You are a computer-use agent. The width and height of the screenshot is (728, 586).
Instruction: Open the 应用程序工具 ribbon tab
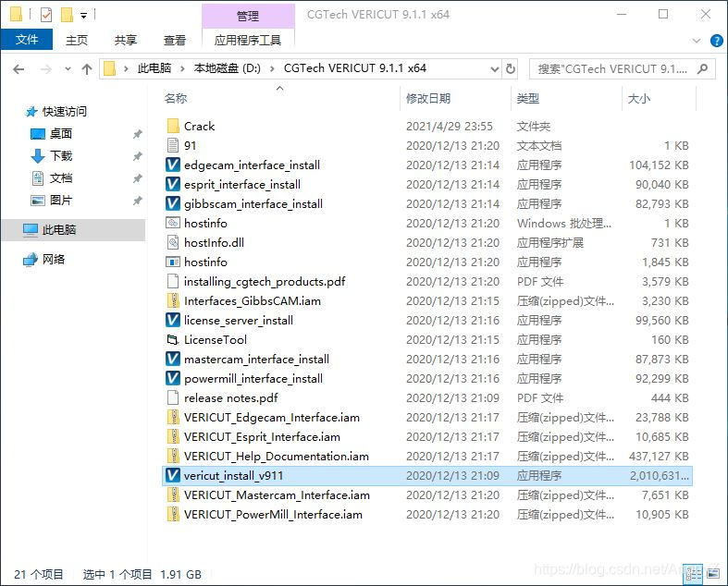point(248,41)
